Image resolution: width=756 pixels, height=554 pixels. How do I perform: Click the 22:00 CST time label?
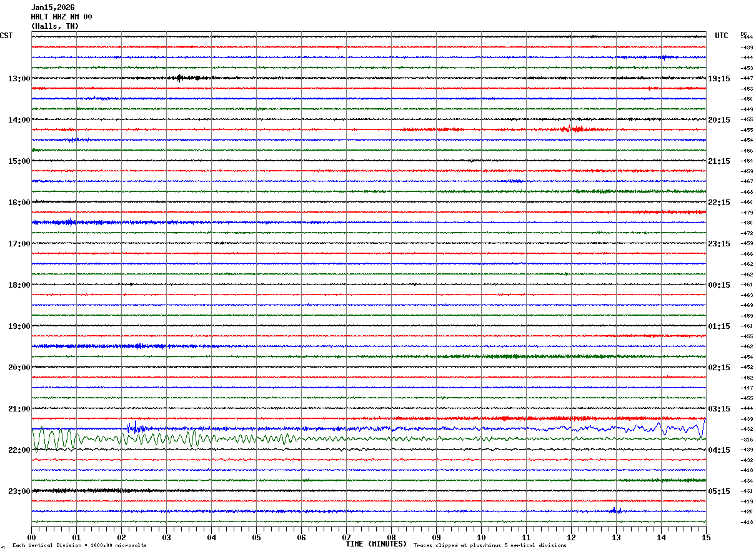(19, 450)
